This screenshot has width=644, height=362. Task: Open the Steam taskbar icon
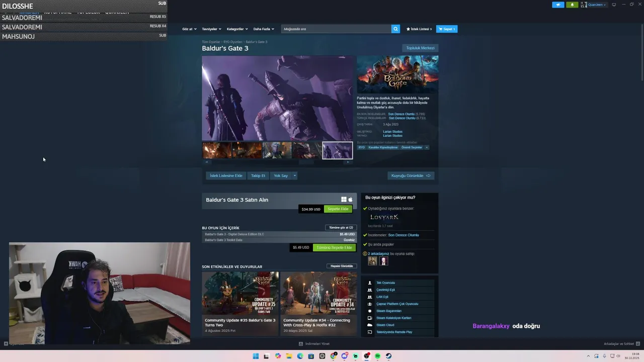point(388,356)
